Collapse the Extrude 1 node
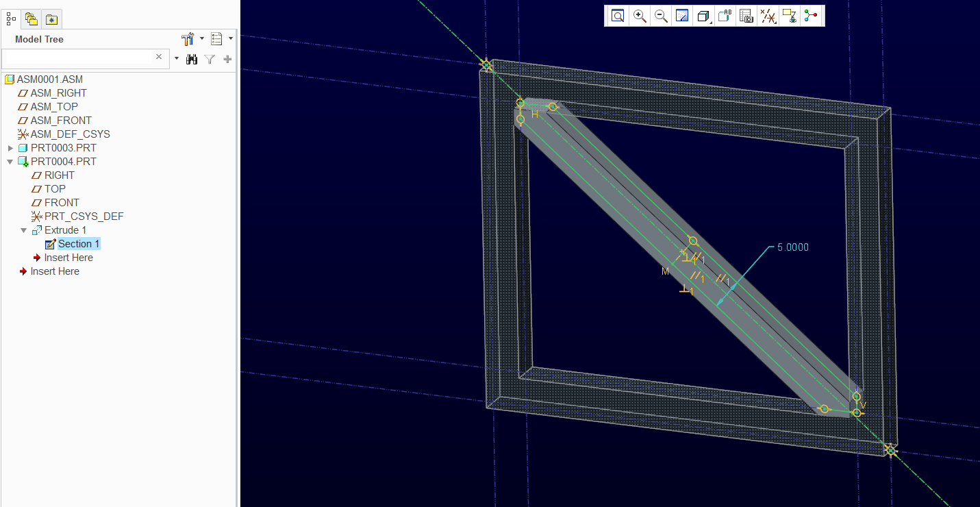980x507 pixels. click(x=24, y=230)
